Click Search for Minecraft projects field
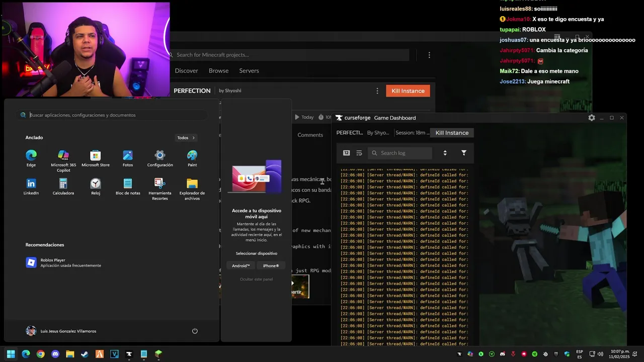 point(289,55)
